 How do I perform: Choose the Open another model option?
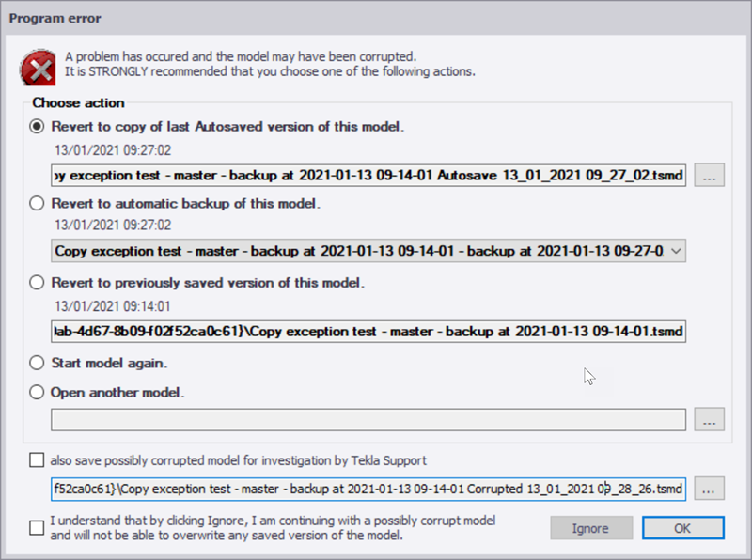click(37, 392)
